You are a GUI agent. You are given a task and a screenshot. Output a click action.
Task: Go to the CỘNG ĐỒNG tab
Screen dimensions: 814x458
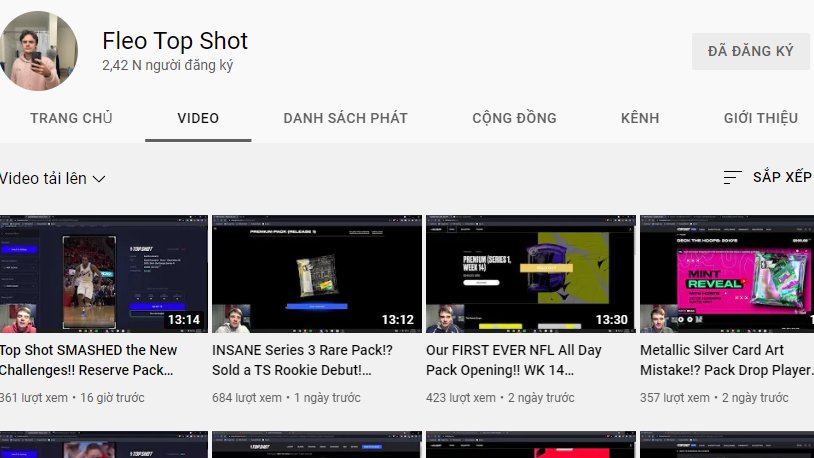pyautogui.click(x=514, y=118)
